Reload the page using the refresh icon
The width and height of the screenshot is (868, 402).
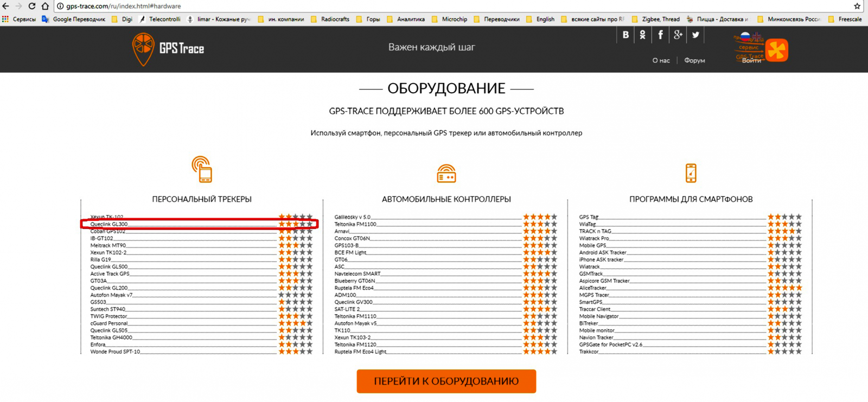point(32,6)
